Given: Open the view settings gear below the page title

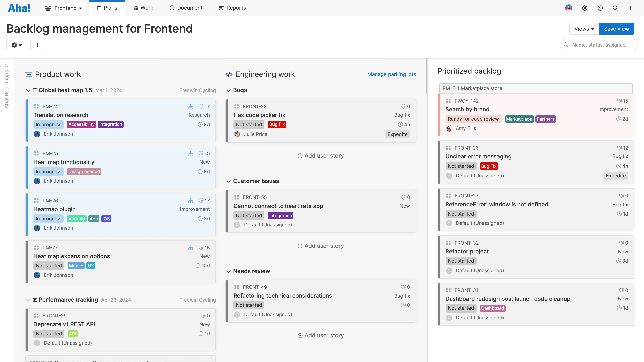Looking at the screenshot, I should click(17, 45).
